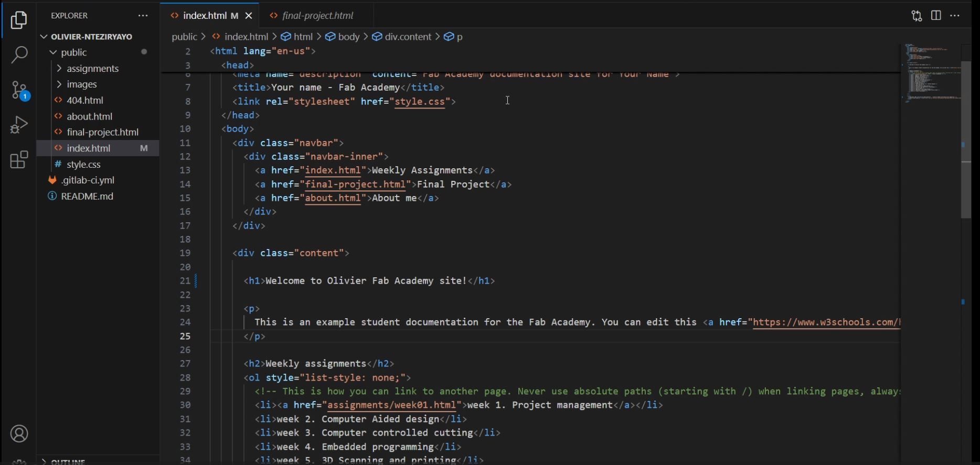Click the style.css link in code

pos(420,102)
